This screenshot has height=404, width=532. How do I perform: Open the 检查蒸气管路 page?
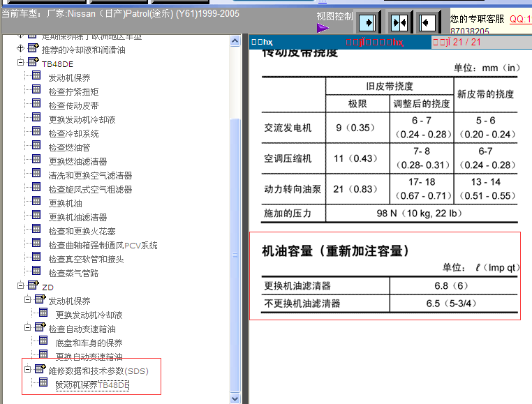point(73,273)
